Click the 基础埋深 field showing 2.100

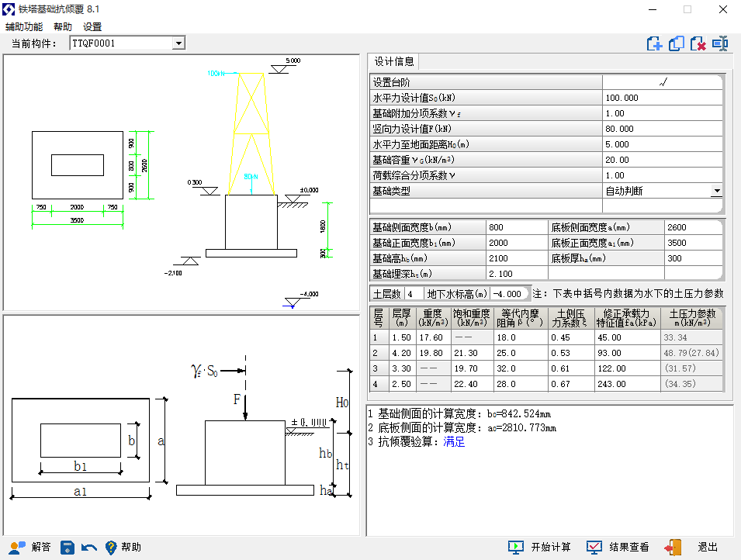pyautogui.click(x=517, y=274)
